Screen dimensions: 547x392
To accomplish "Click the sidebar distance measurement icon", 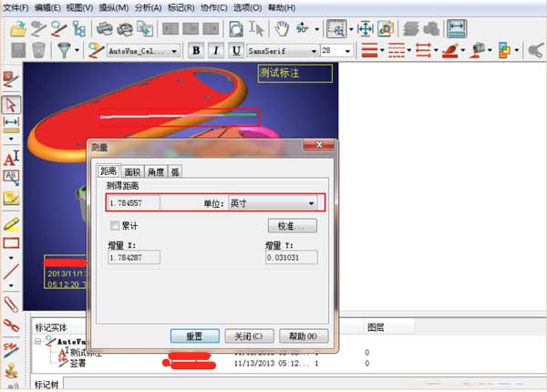I will [x=11, y=125].
